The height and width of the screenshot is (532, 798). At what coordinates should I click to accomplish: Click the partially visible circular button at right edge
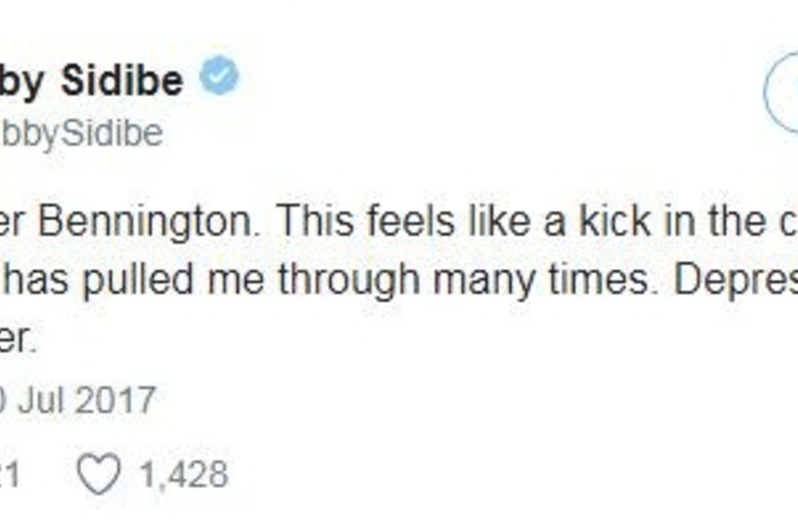pyautogui.click(x=782, y=93)
